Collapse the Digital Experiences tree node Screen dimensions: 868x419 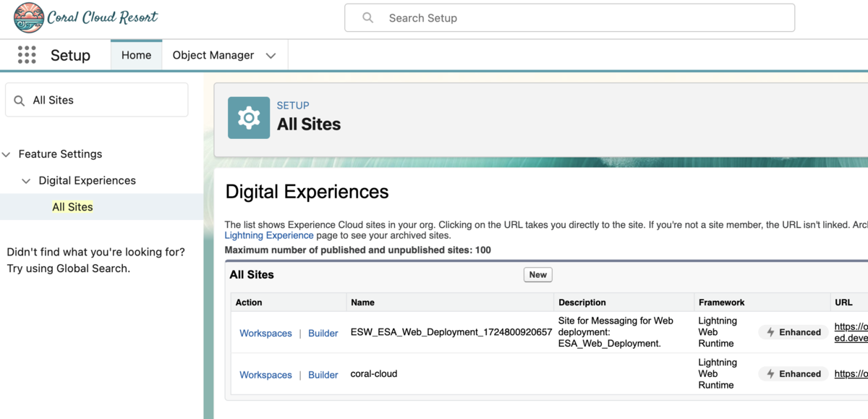click(x=27, y=181)
